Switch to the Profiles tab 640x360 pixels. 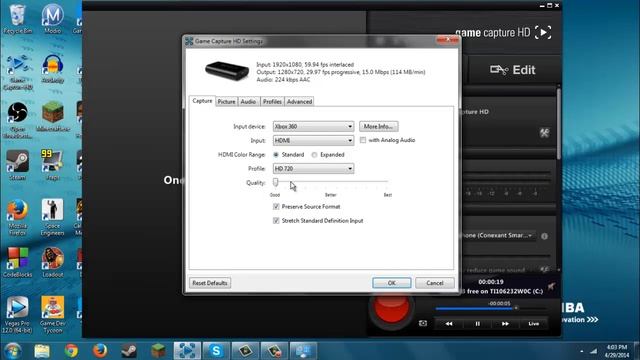click(x=272, y=102)
